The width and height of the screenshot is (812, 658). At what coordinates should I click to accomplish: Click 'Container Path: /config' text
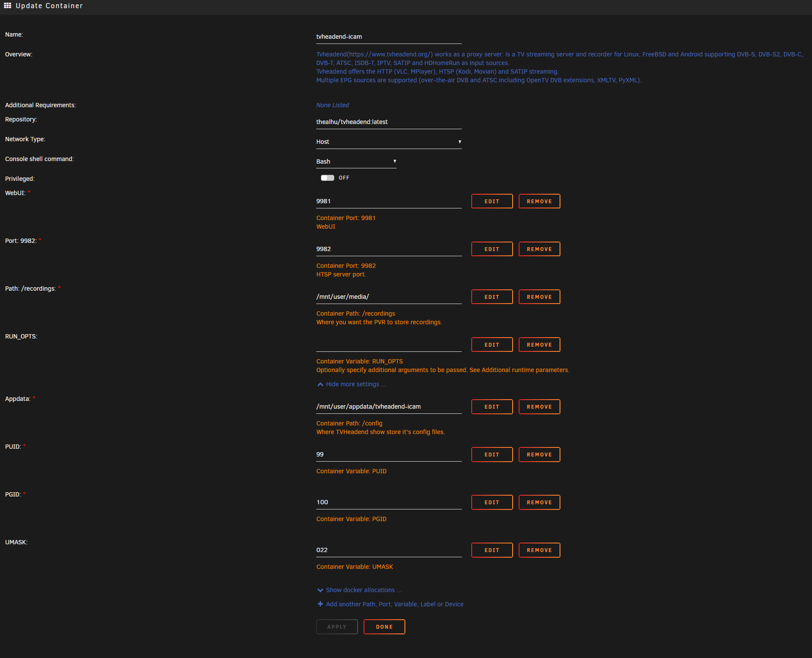(x=349, y=423)
